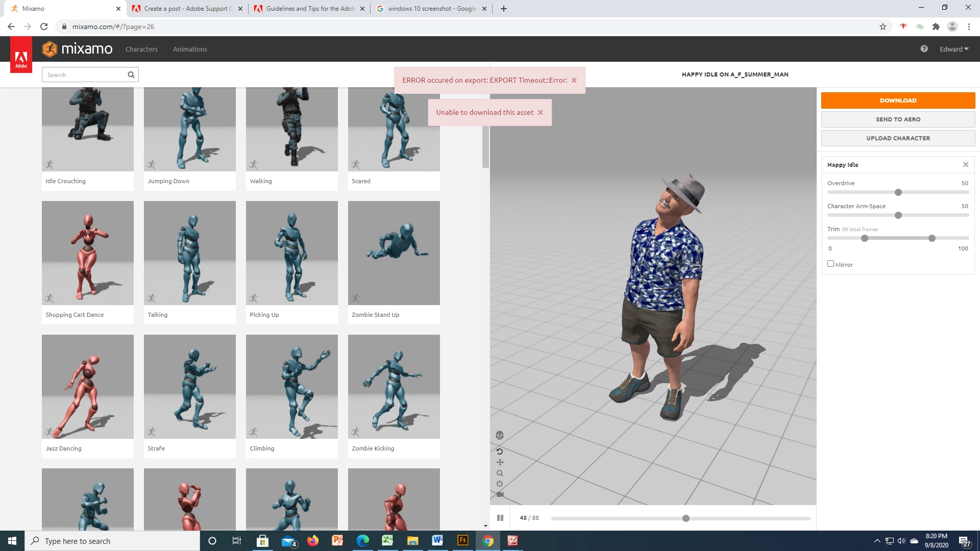
Task: Click the UPLOAD CHARACTER button
Action: click(x=898, y=138)
